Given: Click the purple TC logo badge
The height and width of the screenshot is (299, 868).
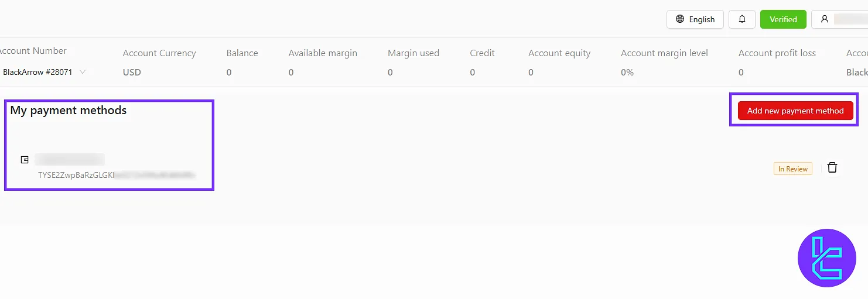Looking at the screenshot, I should (x=826, y=258).
